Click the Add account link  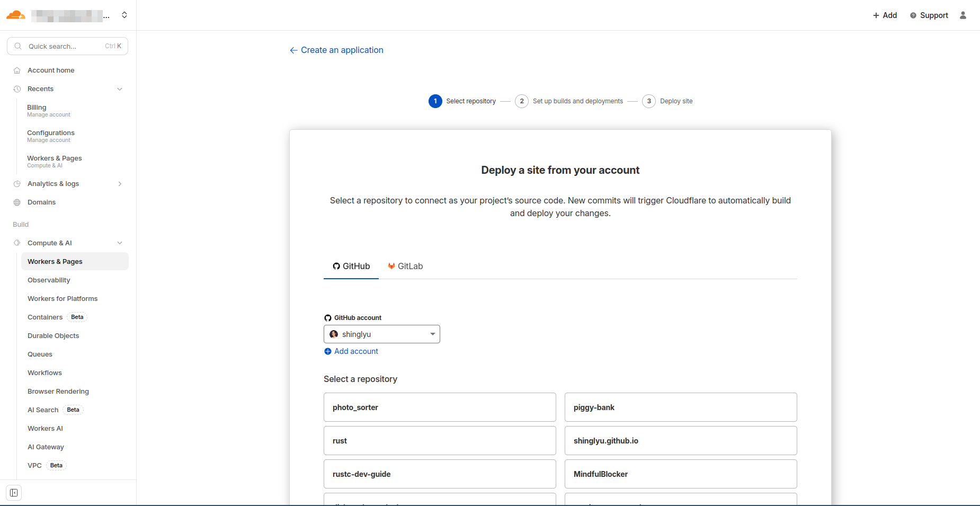click(x=351, y=351)
